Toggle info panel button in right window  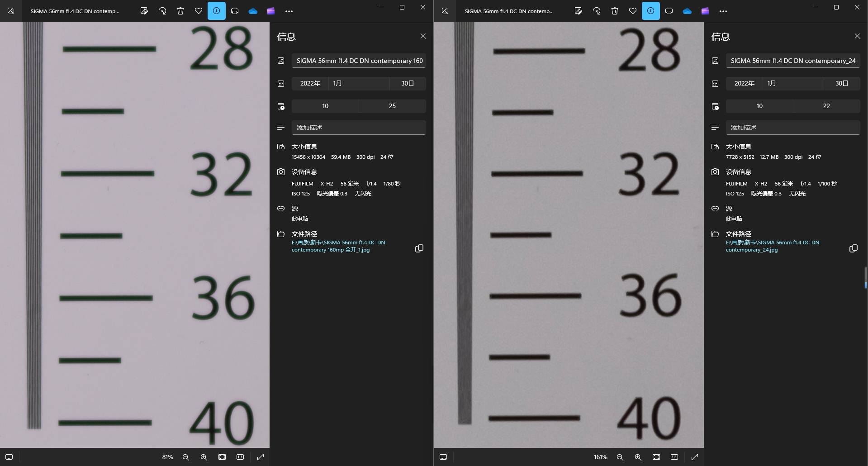(650, 11)
